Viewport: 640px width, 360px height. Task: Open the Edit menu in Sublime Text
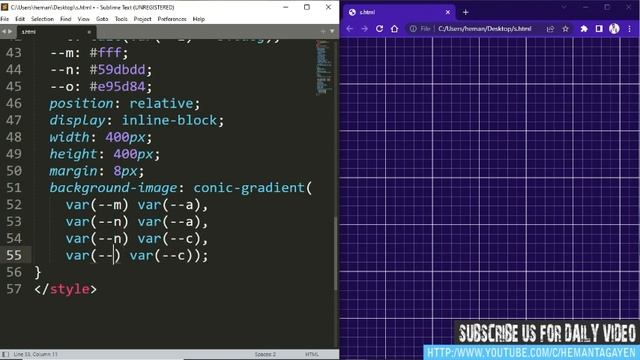point(20,19)
